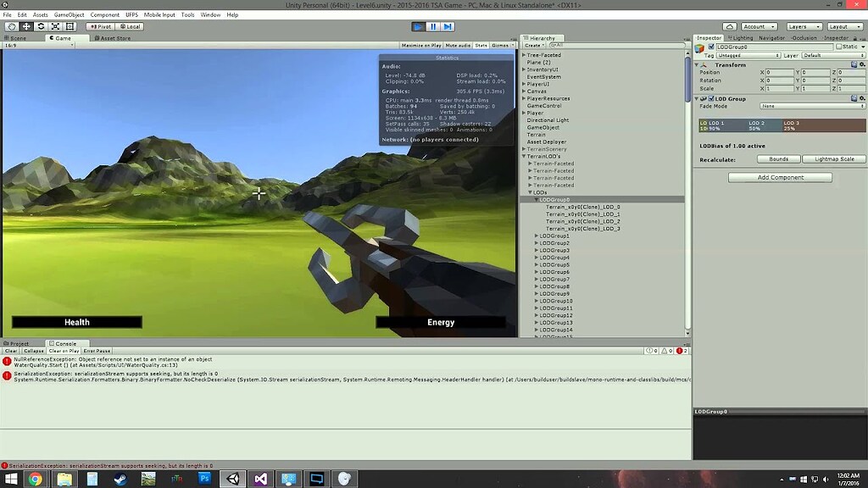Open the Layer dropdown in the Inspector

832,55
